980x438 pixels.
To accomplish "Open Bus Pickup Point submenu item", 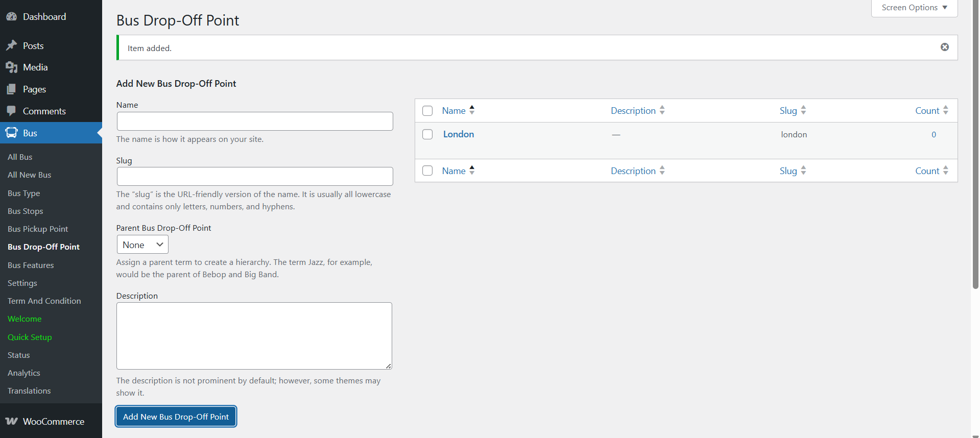I will (38, 229).
